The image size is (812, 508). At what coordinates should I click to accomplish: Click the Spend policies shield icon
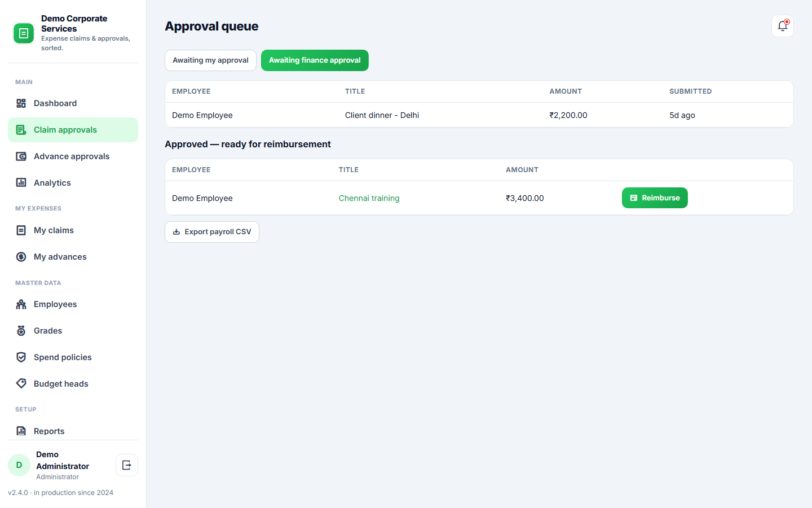(x=21, y=357)
